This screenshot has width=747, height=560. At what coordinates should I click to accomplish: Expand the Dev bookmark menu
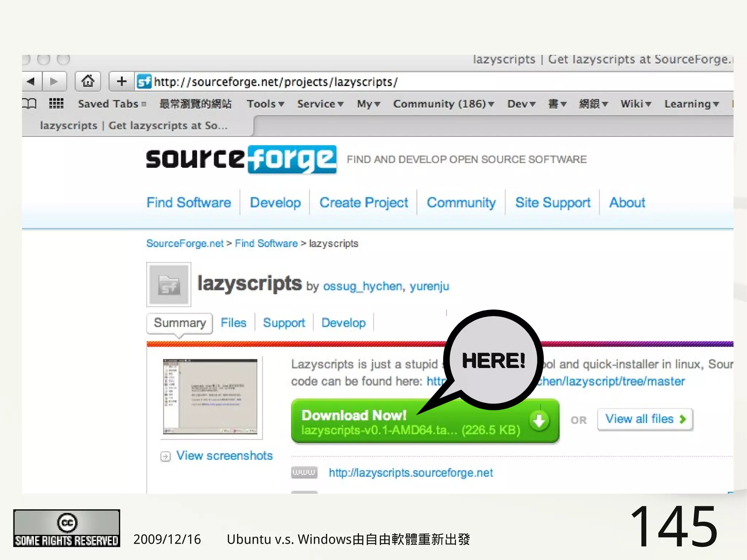click(x=522, y=104)
